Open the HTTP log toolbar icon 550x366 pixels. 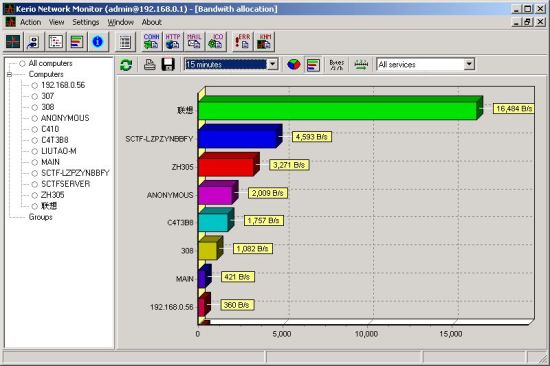tap(173, 41)
